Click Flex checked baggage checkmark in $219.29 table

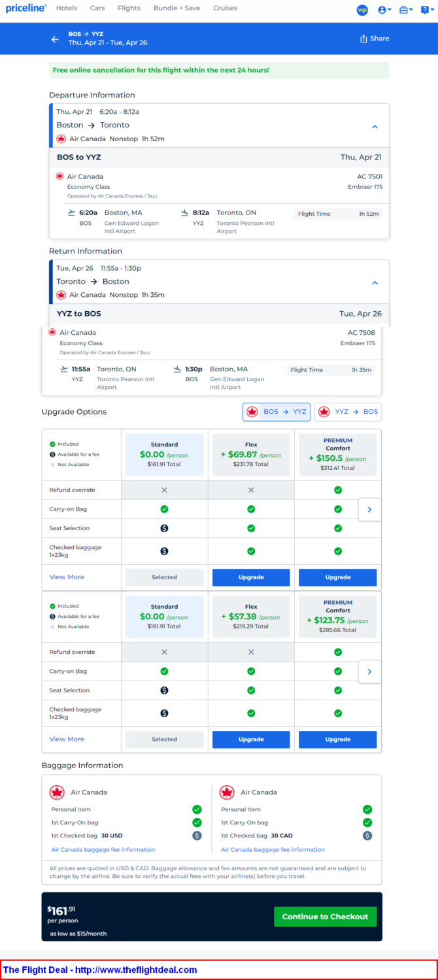(x=251, y=713)
